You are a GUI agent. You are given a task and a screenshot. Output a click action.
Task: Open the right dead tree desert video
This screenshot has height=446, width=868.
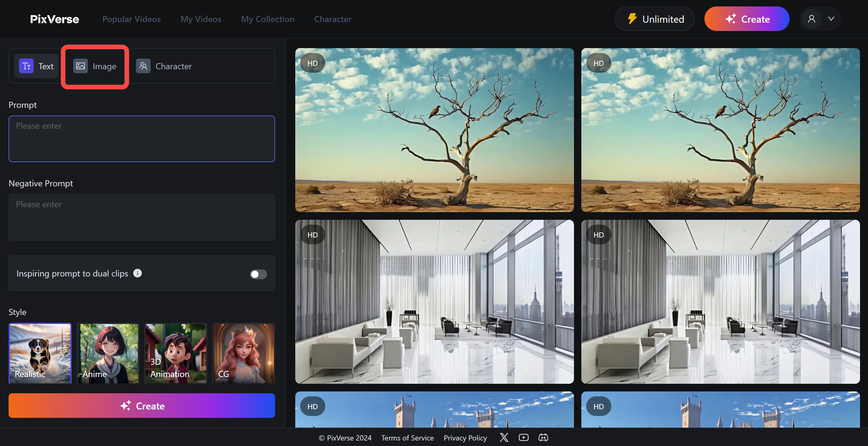point(720,130)
